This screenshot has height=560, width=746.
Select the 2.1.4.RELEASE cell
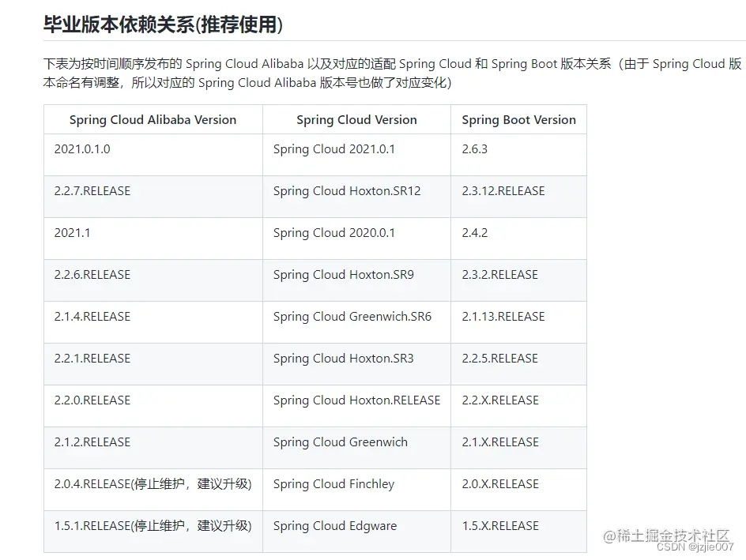pos(153,322)
